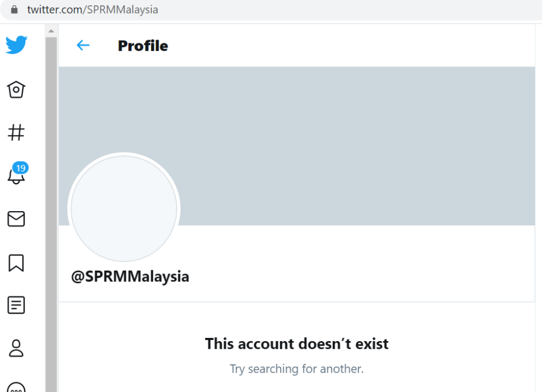View saved Bookmarks icon

[16, 262]
